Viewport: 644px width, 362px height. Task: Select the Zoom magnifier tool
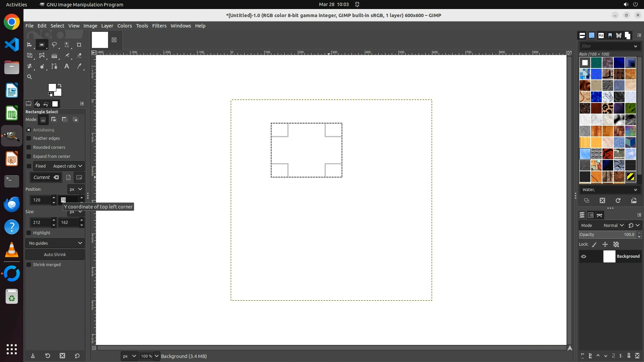(30, 77)
